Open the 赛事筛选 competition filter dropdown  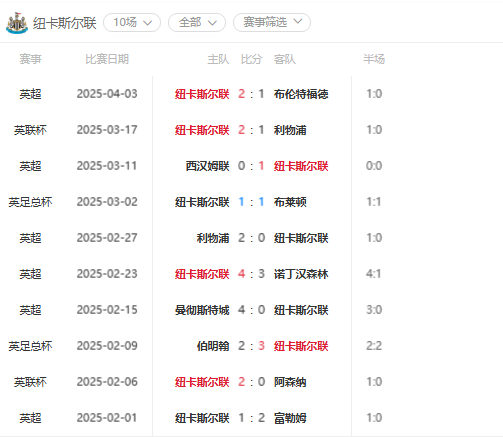tap(272, 23)
